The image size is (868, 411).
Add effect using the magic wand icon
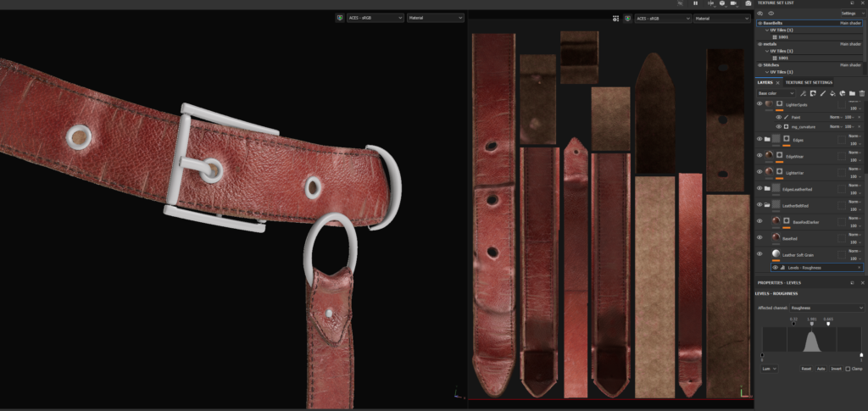pos(804,93)
